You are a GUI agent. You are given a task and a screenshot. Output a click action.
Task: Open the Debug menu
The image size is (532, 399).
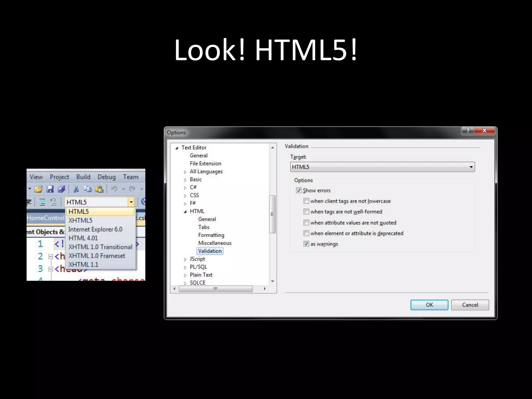(107, 177)
